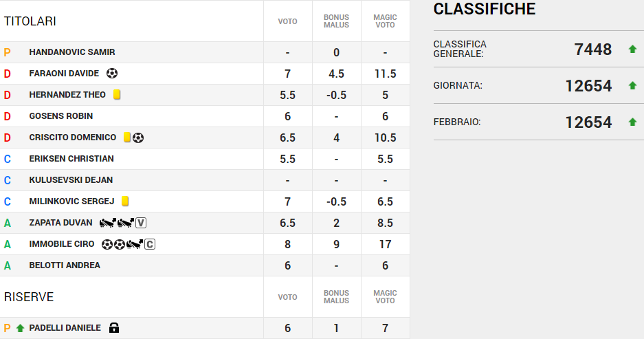Open the Classifica Generale ranking 7448
Image resolution: width=644 pixels, height=339 pixels.
(x=592, y=50)
